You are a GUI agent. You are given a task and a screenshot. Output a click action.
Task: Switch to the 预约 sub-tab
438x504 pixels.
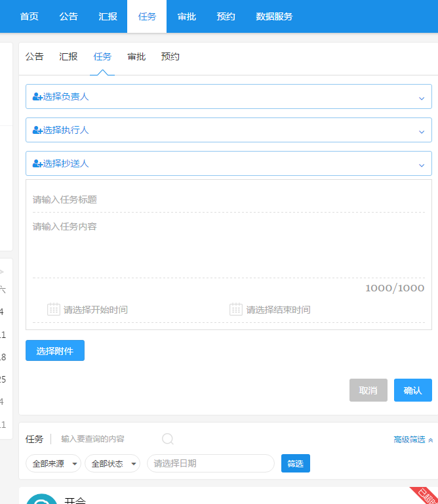pyautogui.click(x=170, y=56)
